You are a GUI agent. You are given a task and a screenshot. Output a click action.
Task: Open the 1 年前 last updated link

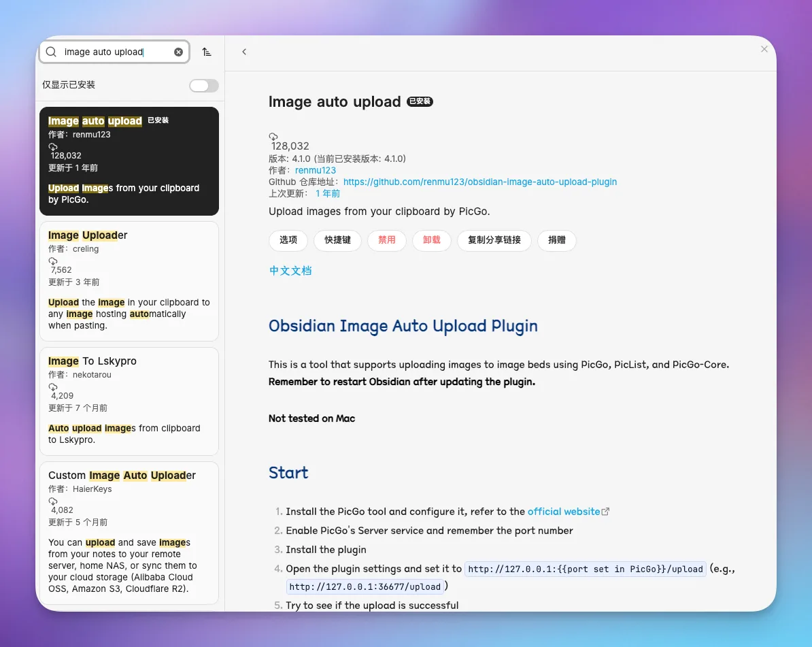(328, 194)
